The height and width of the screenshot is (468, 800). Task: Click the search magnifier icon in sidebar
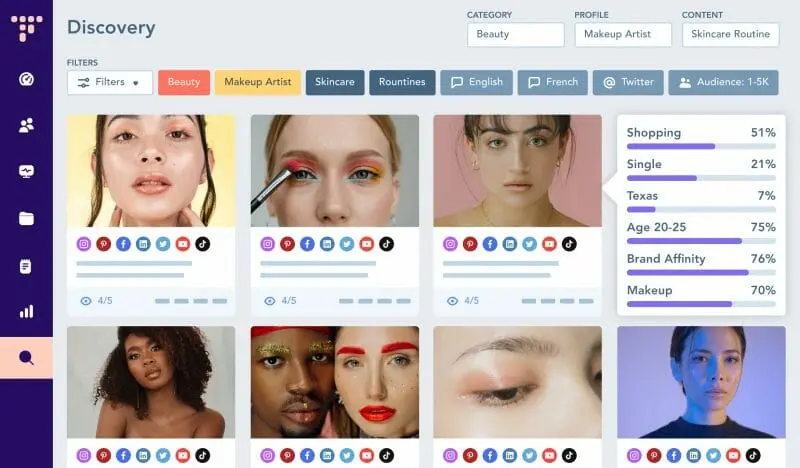26,358
